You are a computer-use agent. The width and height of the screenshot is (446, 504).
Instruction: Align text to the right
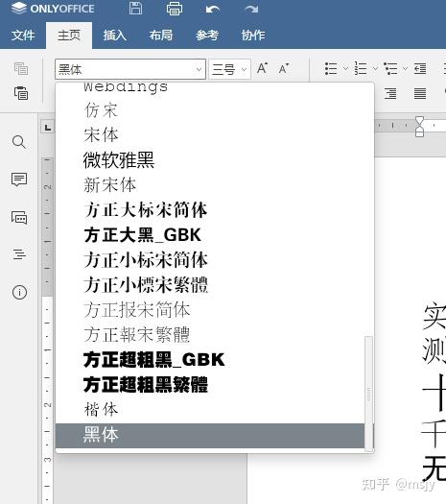pos(390,93)
